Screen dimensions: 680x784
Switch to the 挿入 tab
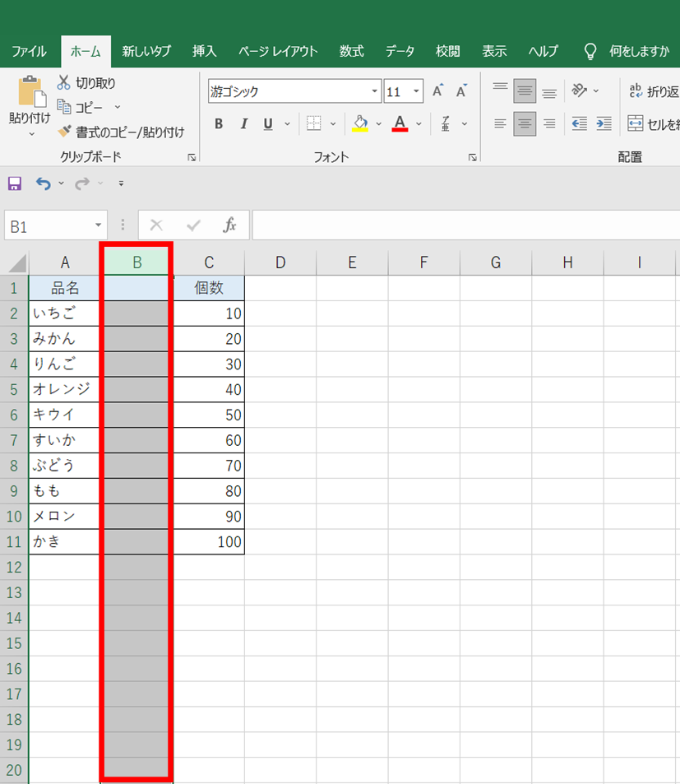click(205, 51)
